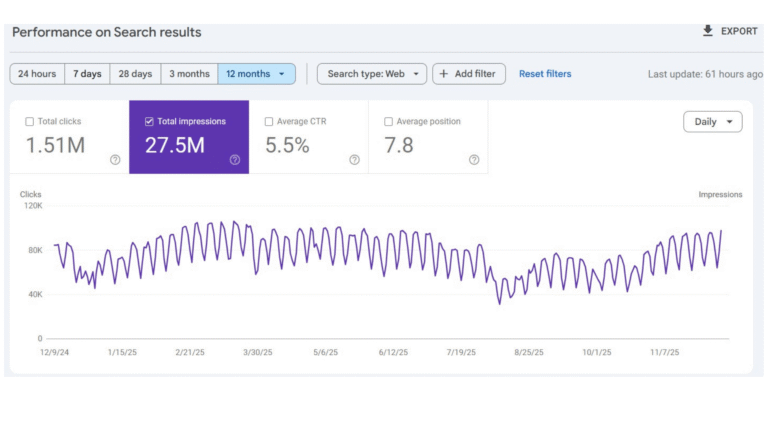Open the 12 months date range dropdown
768x432 pixels.
point(257,74)
